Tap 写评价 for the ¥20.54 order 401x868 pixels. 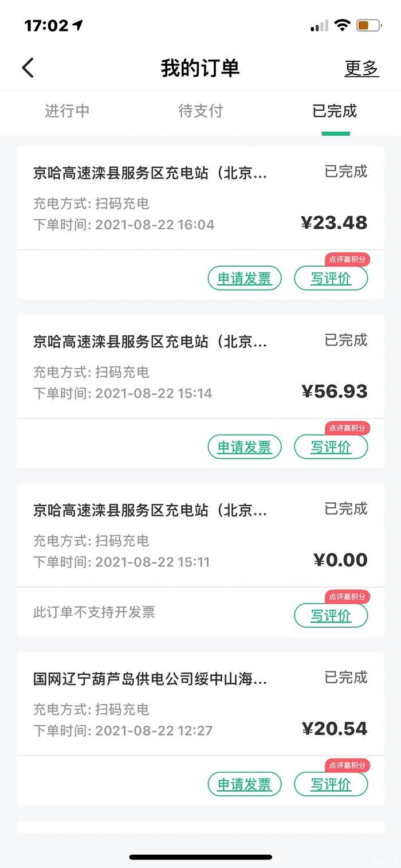point(331,784)
